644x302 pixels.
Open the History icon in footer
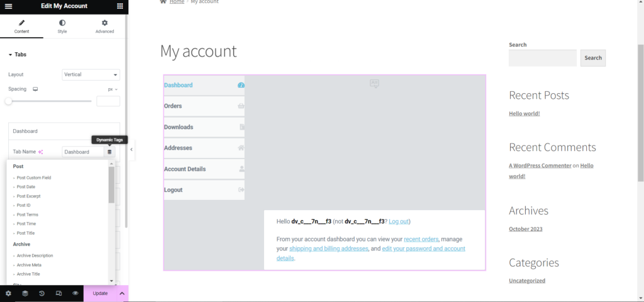point(42,293)
